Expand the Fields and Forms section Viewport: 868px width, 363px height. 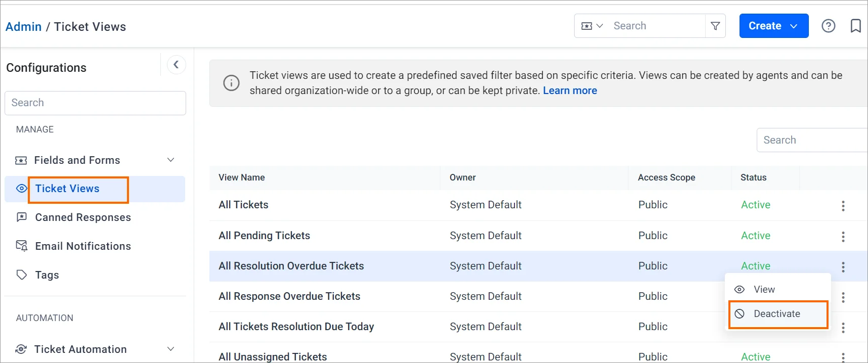(x=170, y=160)
